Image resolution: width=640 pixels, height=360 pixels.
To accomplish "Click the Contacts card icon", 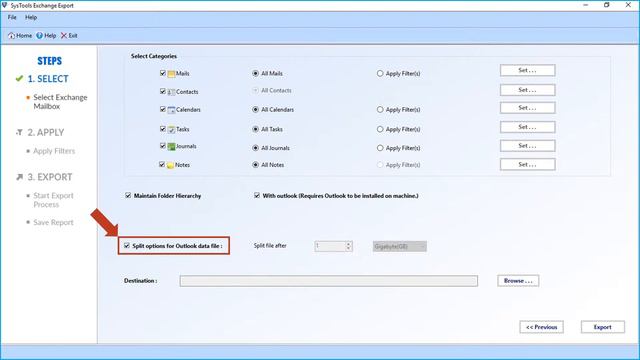I will tap(171, 92).
